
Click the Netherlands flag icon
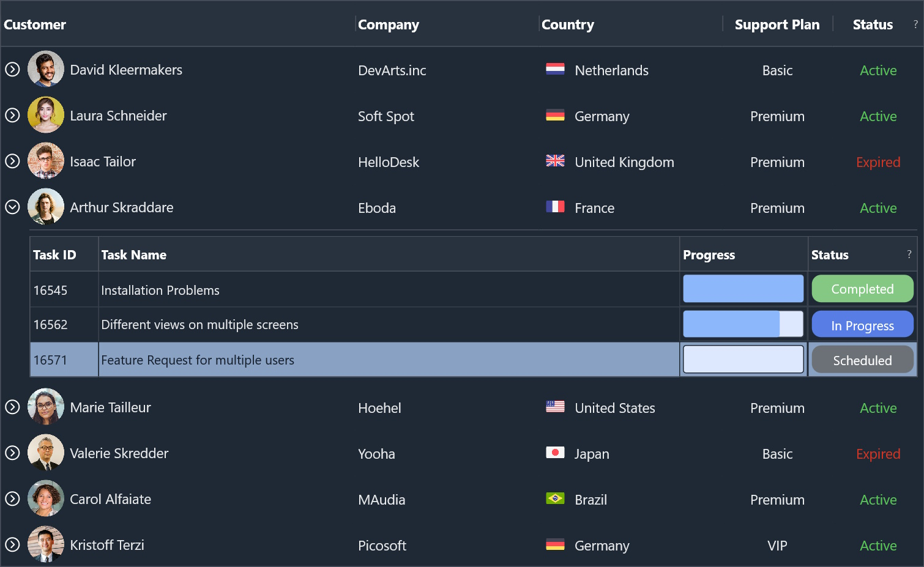point(555,69)
